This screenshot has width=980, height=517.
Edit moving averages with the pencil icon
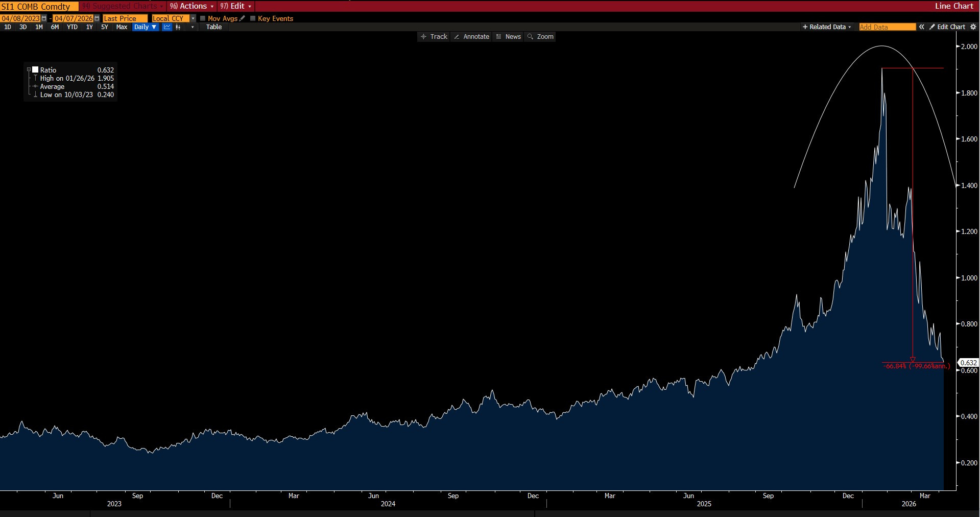pyautogui.click(x=243, y=18)
